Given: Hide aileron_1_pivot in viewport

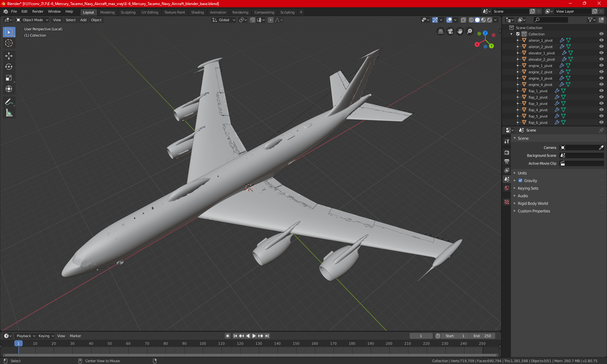Looking at the screenshot, I should [601, 40].
